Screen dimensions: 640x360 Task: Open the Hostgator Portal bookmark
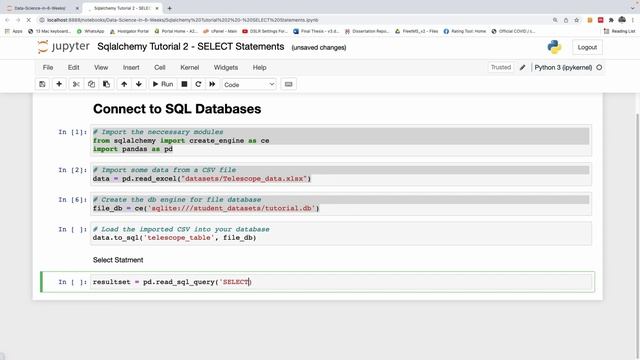129,31
